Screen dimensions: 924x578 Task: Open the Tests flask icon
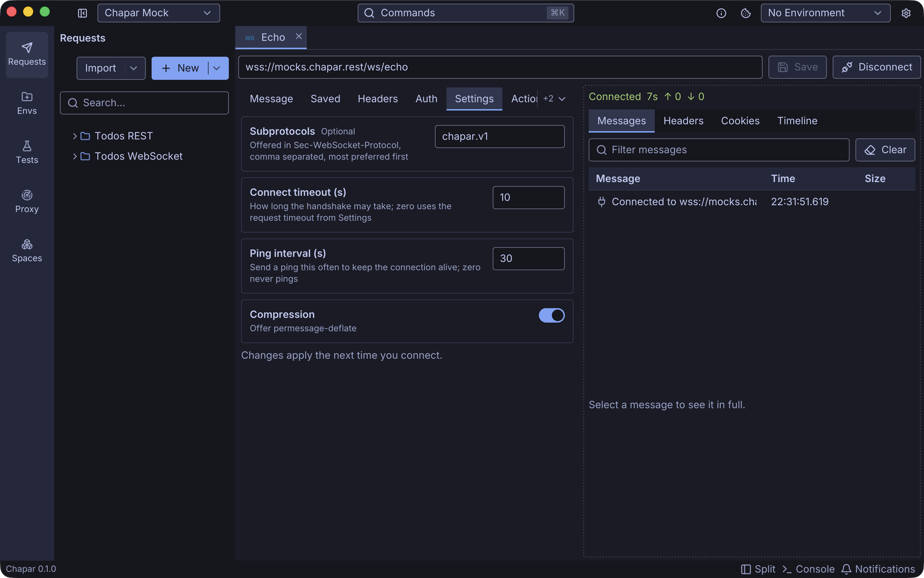pos(27,146)
